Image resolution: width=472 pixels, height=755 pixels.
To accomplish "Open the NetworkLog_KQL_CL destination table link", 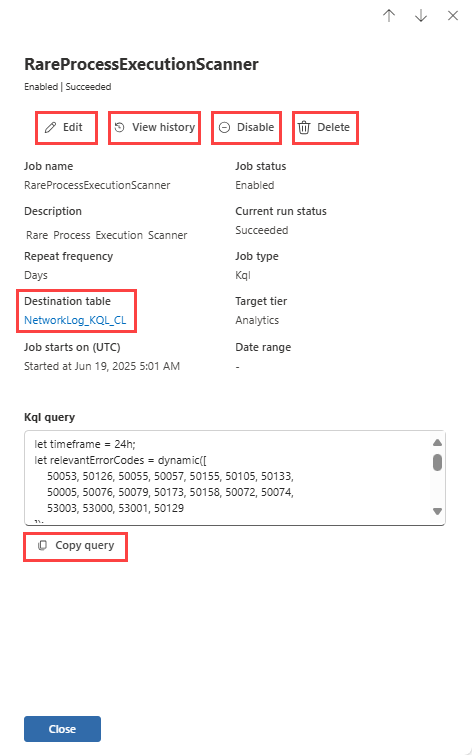I will pyautogui.click(x=75, y=320).
